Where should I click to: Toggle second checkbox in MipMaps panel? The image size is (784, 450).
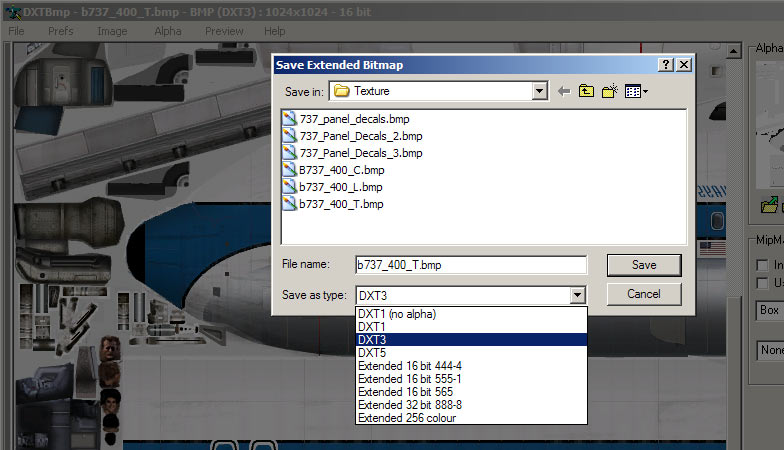tap(762, 283)
